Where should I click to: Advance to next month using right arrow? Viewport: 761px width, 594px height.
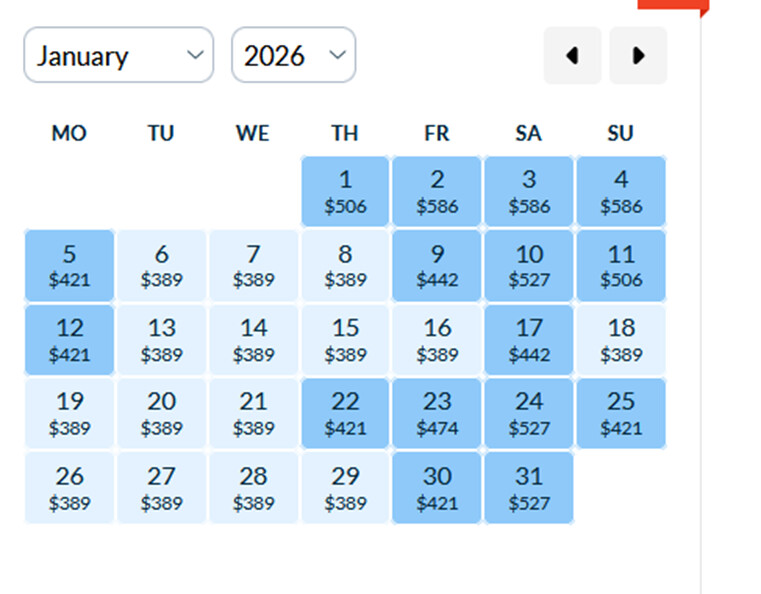coord(638,56)
